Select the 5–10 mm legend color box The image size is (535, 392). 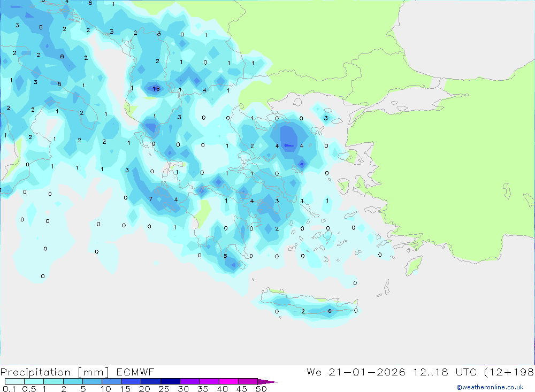[93, 381]
